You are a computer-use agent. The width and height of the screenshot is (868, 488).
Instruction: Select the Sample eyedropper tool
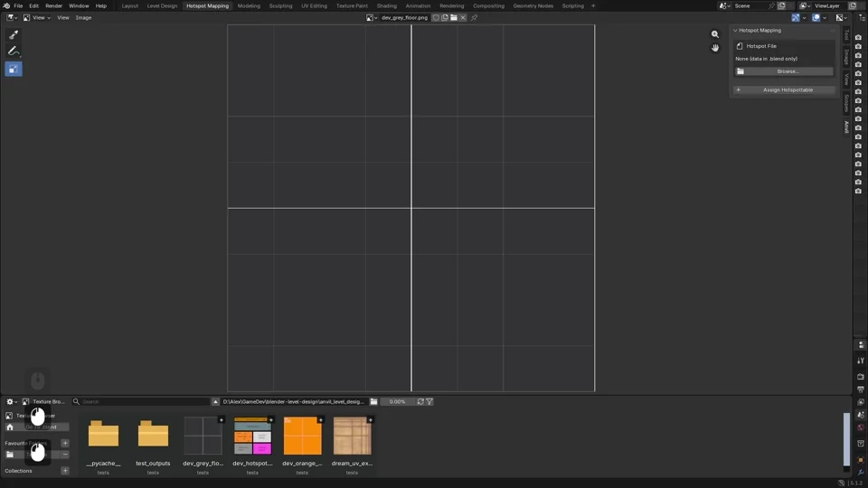(x=14, y=35)
